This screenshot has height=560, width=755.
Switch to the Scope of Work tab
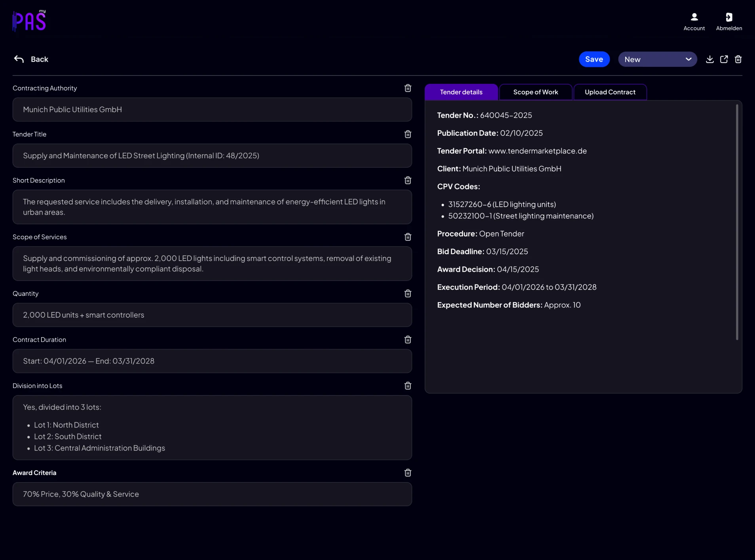pos(536,92)
